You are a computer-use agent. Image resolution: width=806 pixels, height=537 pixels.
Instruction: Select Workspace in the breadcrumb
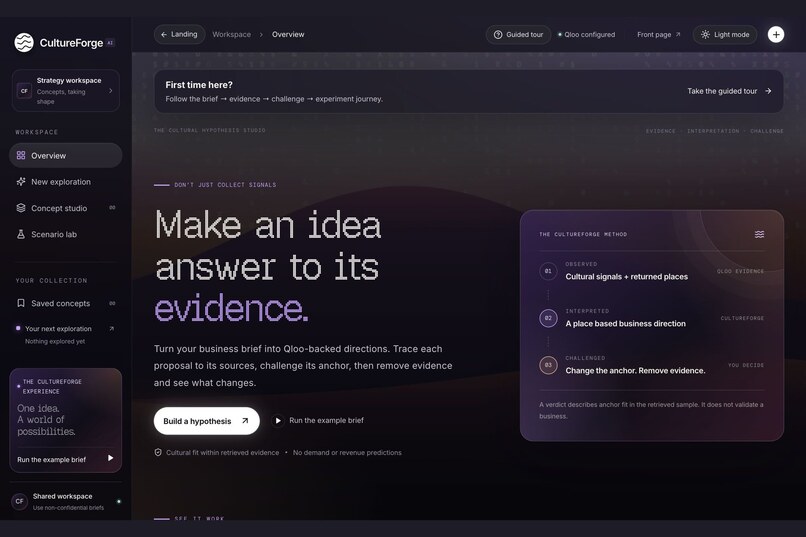click(231, 34)
